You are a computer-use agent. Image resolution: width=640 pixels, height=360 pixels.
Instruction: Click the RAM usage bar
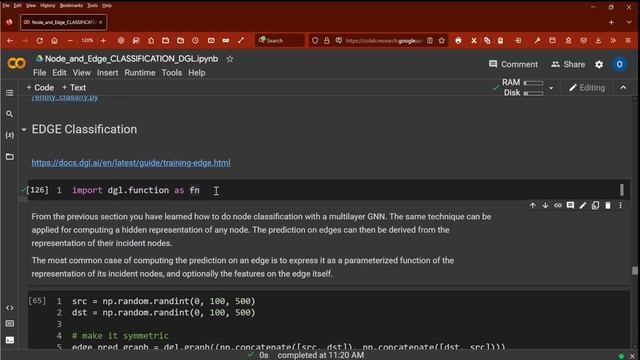tap(533, 83)
